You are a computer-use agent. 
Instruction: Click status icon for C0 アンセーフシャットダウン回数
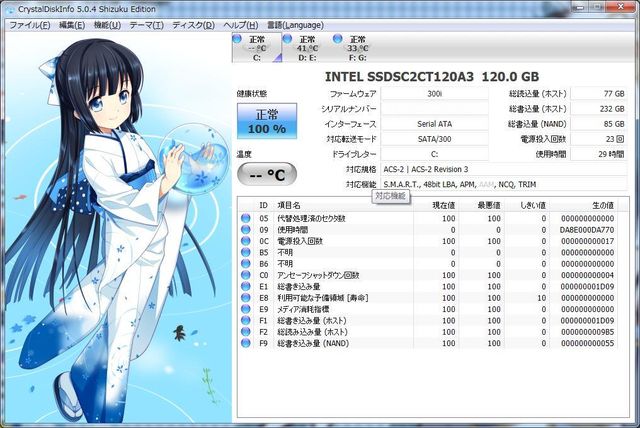tap(245, 275)
